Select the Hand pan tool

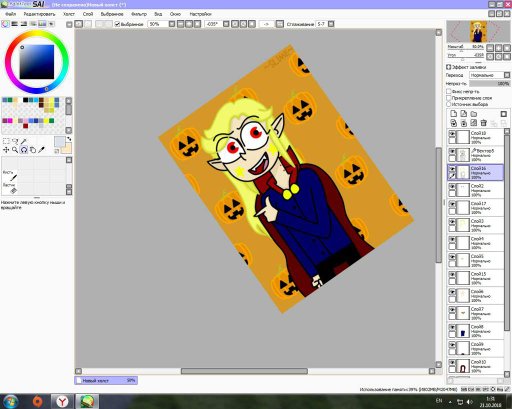tap(33, 150)
